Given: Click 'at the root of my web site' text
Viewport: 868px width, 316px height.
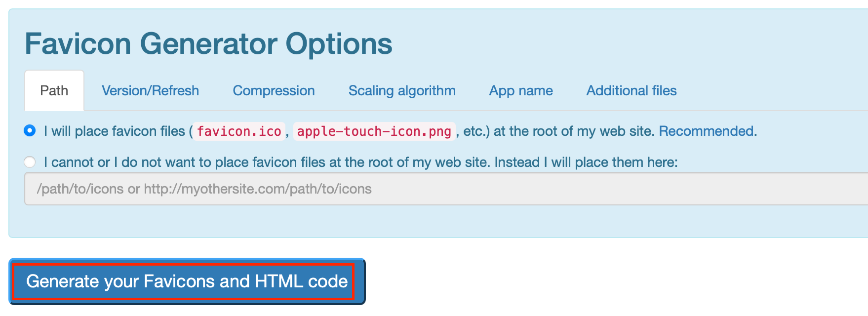Looking at the screenshot, I should tap(574, 131).
